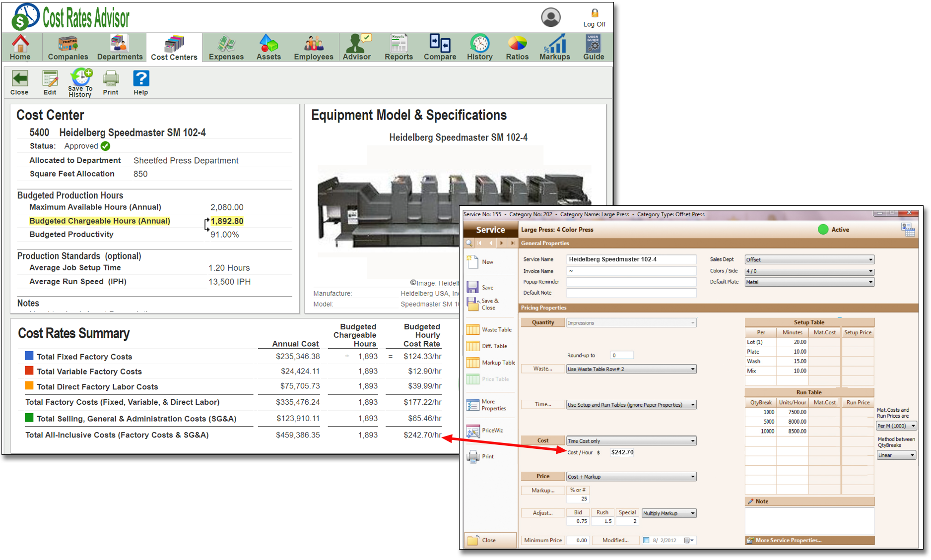
Task: Open the Waste Table
Action: [489, 329]
